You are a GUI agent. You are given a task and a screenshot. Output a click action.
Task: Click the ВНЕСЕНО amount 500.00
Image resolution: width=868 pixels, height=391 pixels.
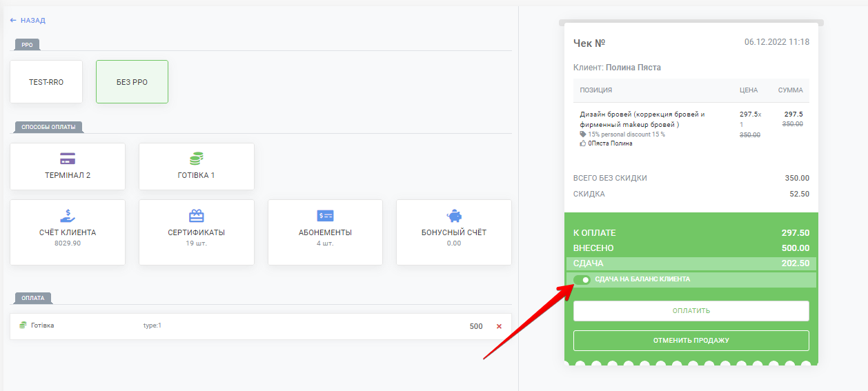pos(796,248)
